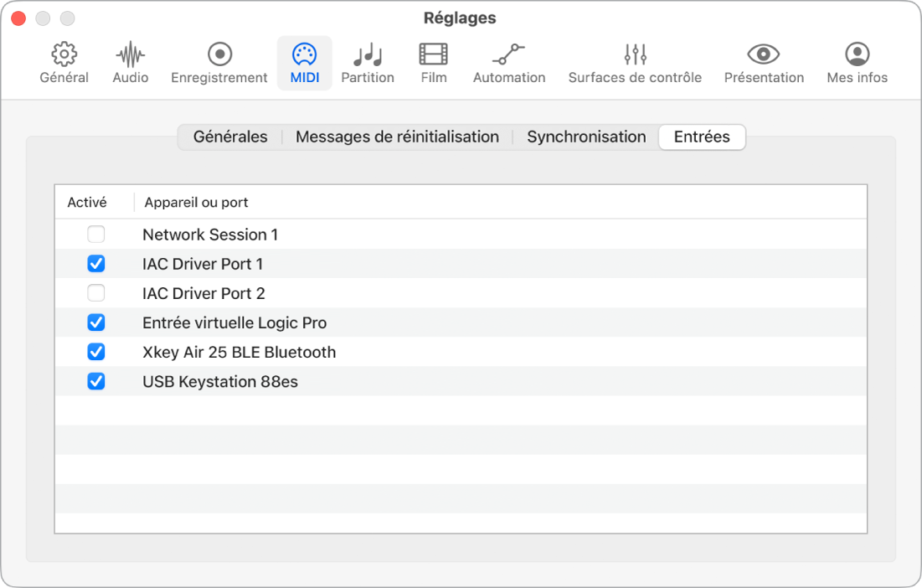Screen dimensions: 922x588
Task: Open the Audio waveform settings pane
Action: pyautogui.click(x=130, y=55)
